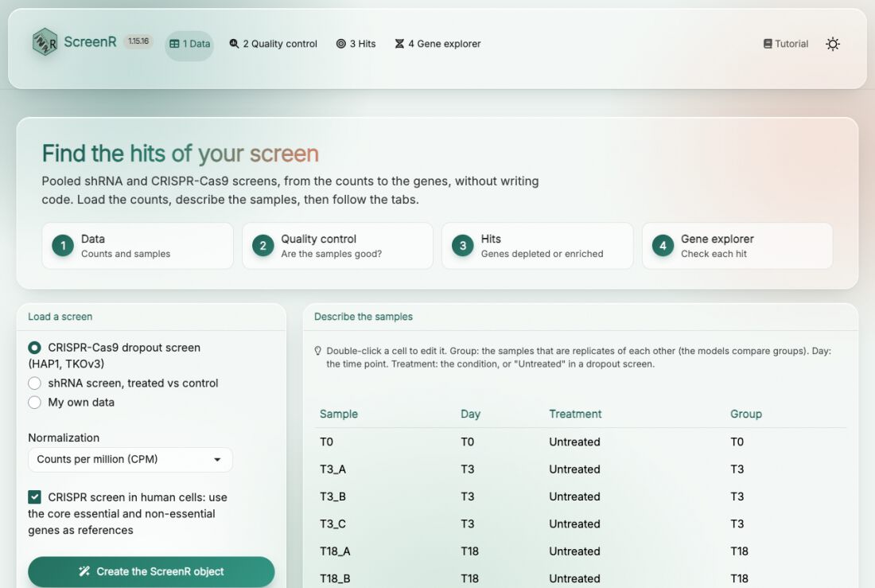Click the target icon of the Hits tab
This screenshot has height=588, width=875.
(x=340, y=44)
